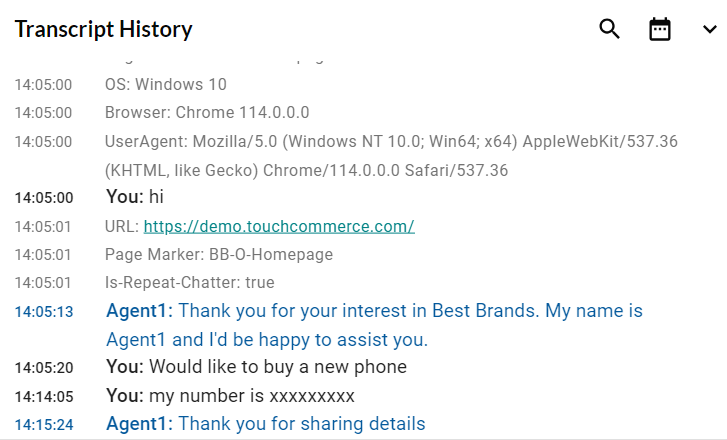Click the 14:14:05 timestamp
The width and height of the screenshot is (727, 440).
coord(43,396)
